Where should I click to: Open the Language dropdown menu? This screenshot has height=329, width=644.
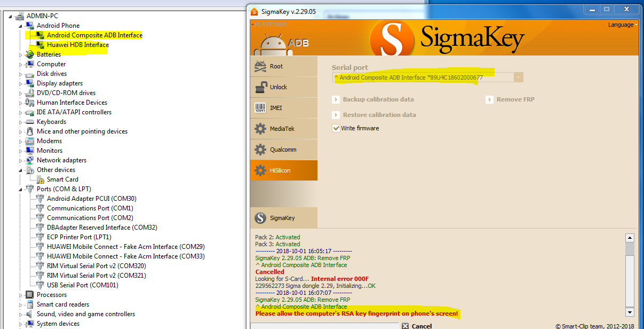pyautogui.click(x=622, y=25)
